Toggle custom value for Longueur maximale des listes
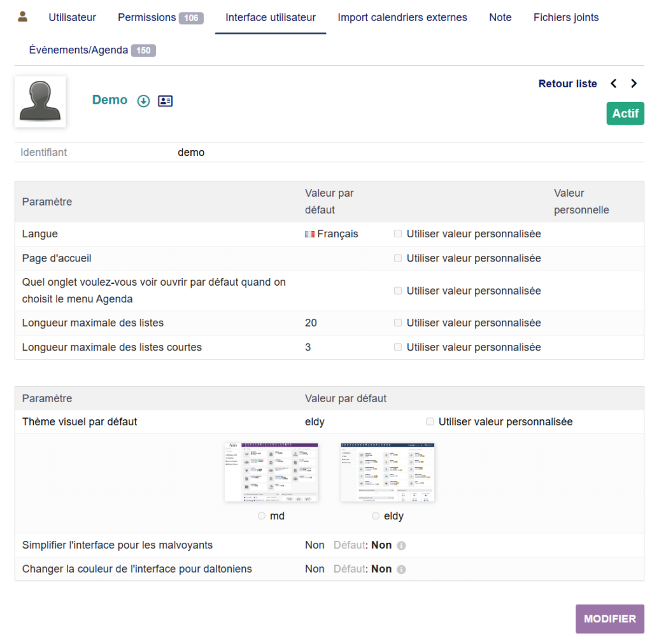The width and height of the screenshot is (652, 644). 398,323
